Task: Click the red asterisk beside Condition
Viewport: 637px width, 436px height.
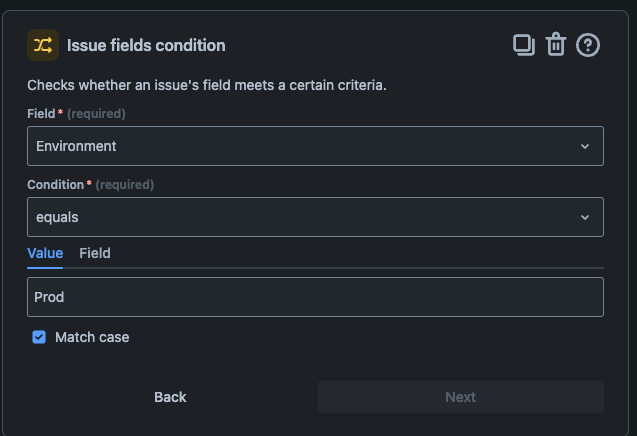Action: point(90,184)
